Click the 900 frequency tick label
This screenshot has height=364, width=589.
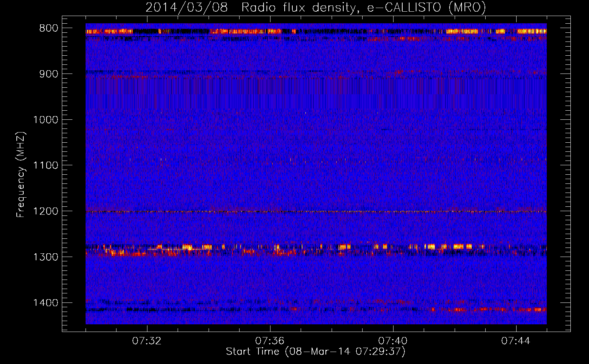(48, 74)
